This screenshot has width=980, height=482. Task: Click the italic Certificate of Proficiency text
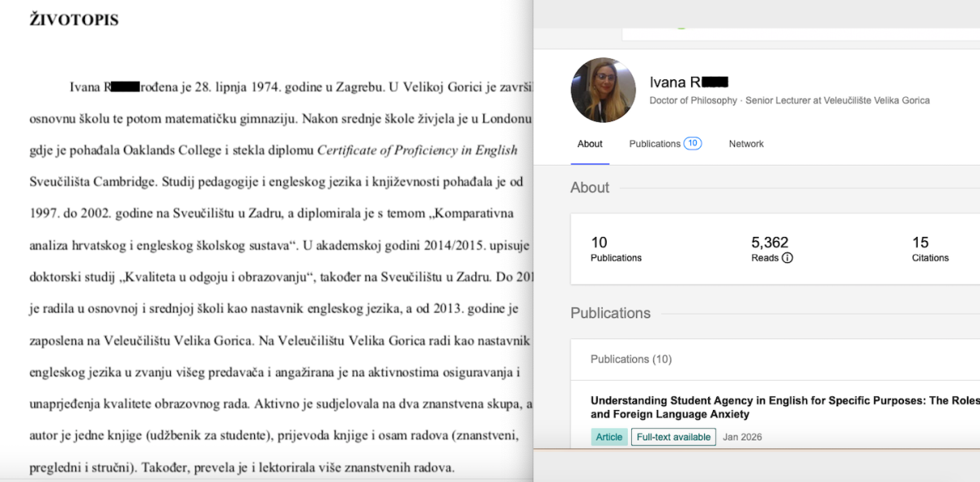pyautogui.click(x=416, y=150)
